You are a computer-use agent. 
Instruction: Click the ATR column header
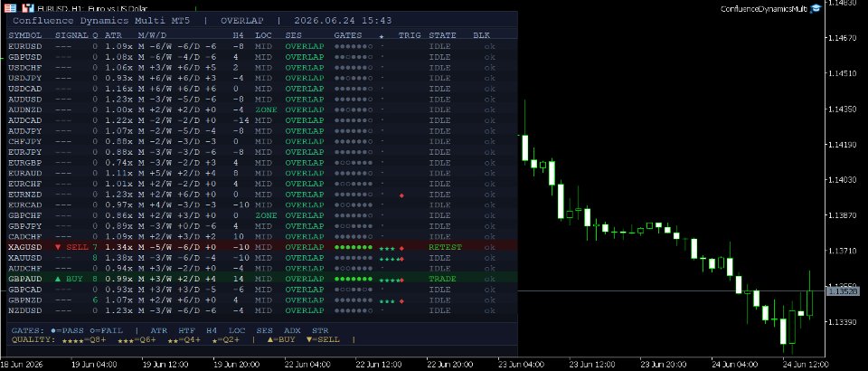(x=114, y=35)
